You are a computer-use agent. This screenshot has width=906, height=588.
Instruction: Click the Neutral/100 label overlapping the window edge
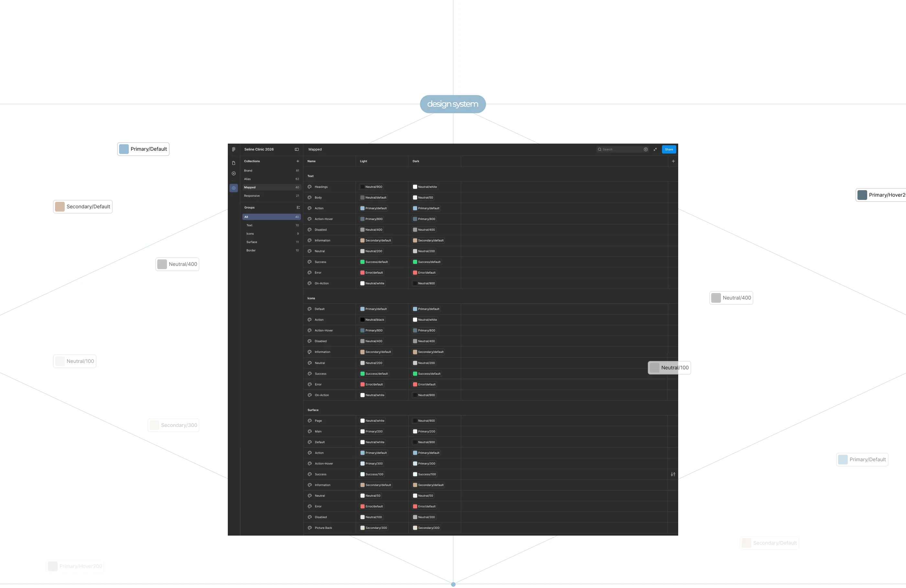669,368
